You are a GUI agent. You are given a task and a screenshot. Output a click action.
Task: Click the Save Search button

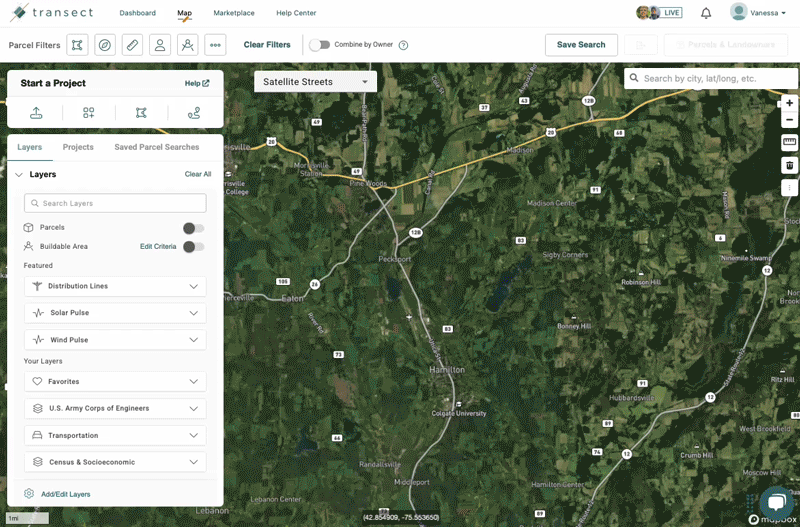(580, 45)
